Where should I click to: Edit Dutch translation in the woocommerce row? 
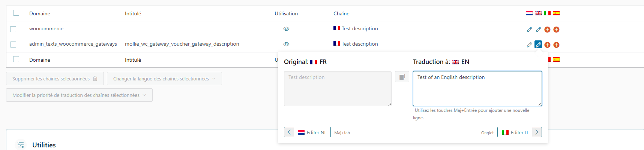point(529,30)
